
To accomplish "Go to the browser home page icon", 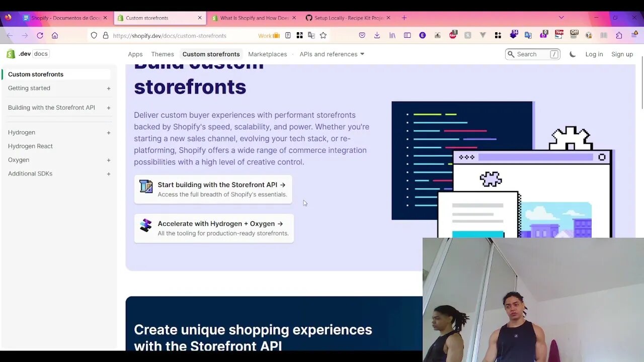I will tap(55, 36).
